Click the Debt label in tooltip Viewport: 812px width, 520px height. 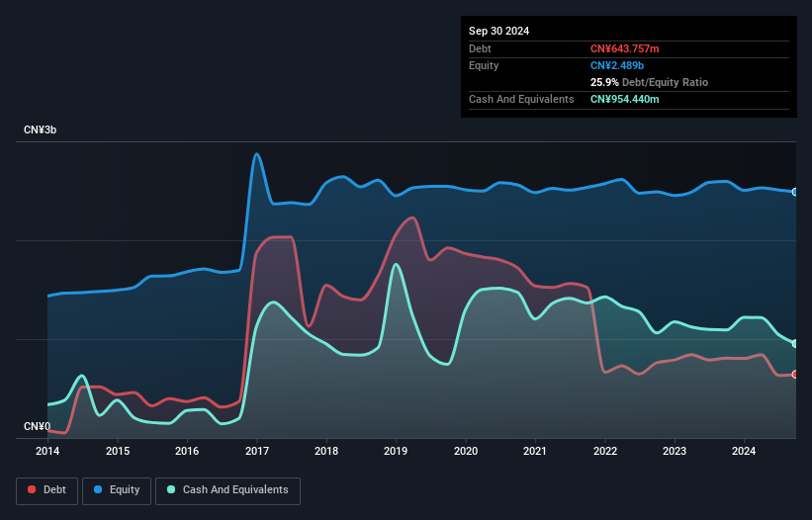click(x=480, y=48)
